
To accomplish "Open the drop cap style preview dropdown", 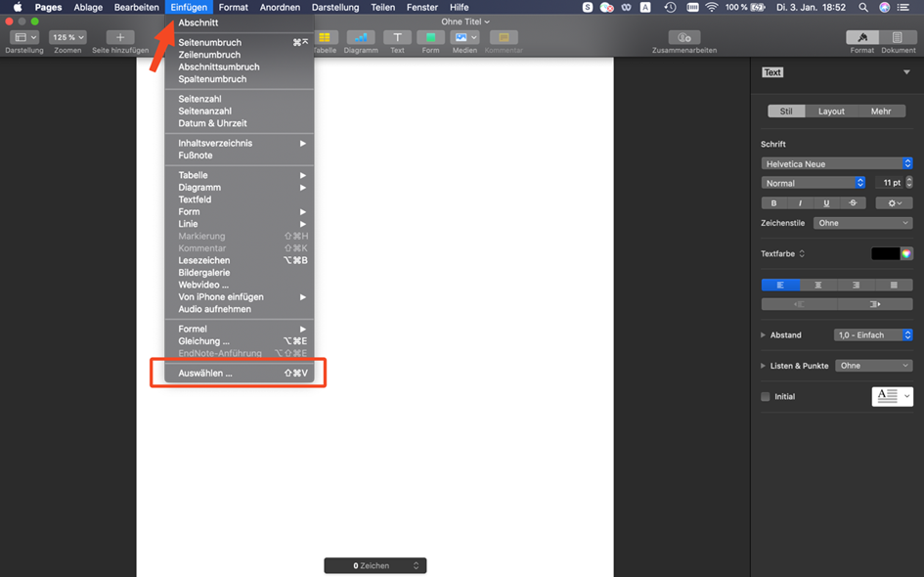I will [x=892, y=396].
